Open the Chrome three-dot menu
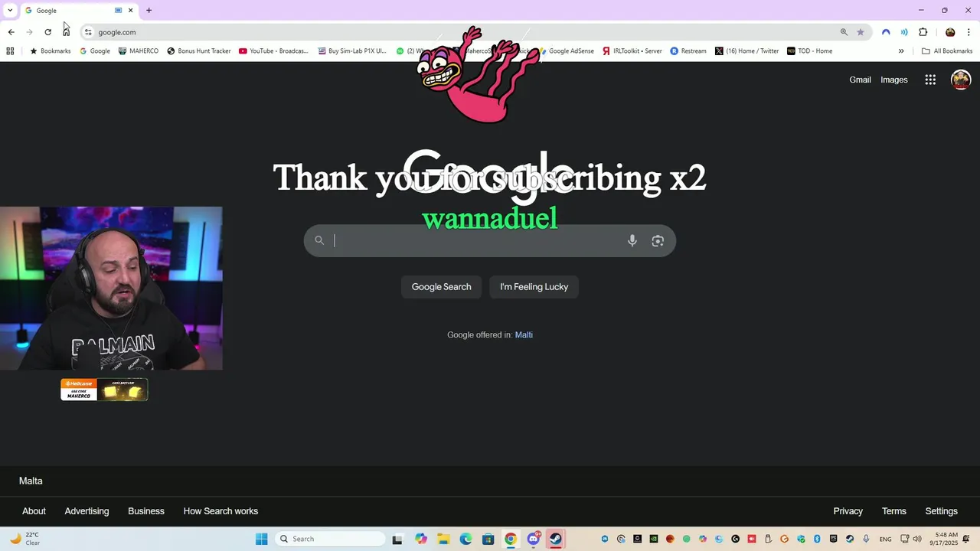The image size is (980, 551). 969,32
